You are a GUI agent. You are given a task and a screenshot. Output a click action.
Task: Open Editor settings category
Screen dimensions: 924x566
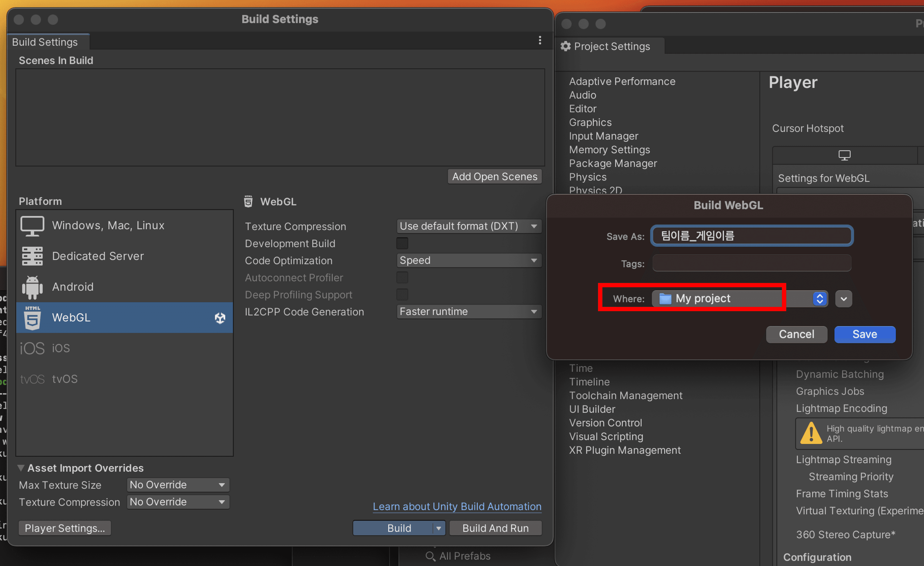click(x=582, y=109)
